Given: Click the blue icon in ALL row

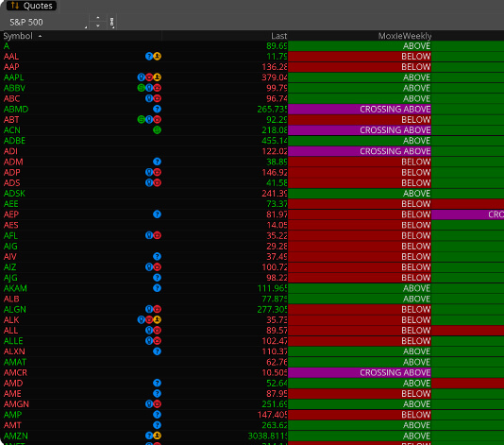Looking at the screenshot, I should point(149,331).
